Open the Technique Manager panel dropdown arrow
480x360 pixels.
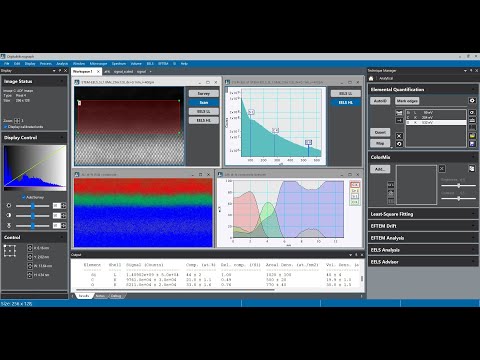click(465, 71)
